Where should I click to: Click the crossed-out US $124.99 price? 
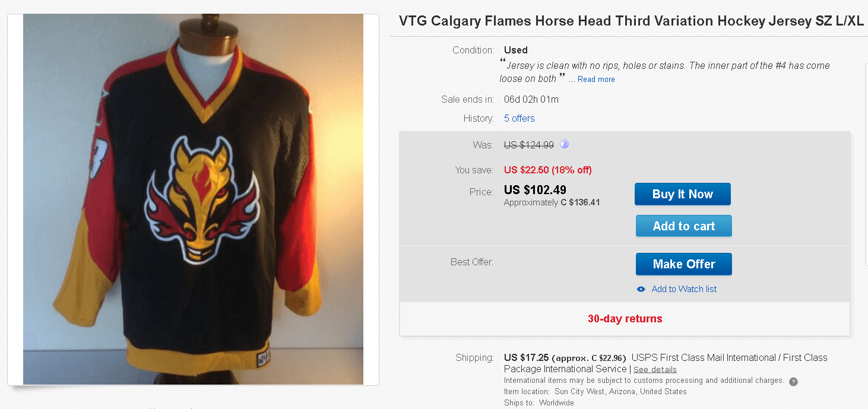[529, 145]
